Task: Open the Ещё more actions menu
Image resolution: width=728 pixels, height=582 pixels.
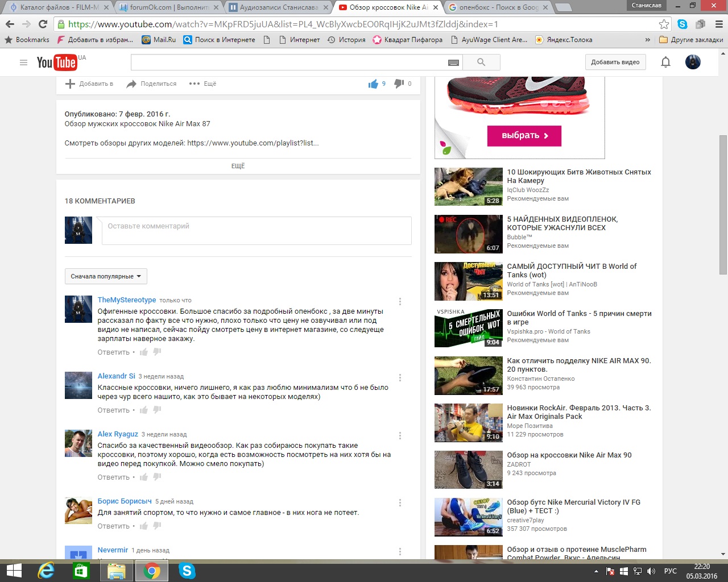Action: coord(202,84)
